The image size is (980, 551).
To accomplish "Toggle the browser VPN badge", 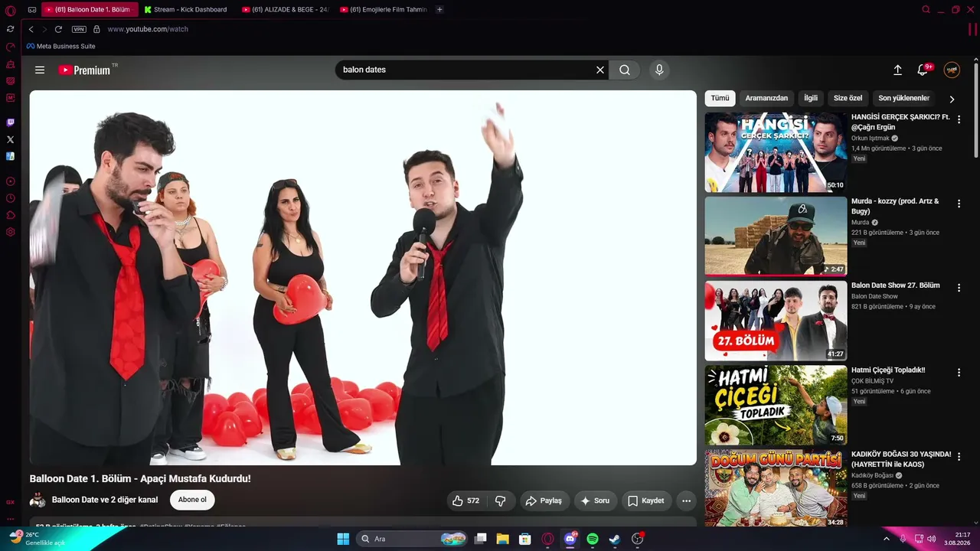I will pyautogui.click(x=79, y=29).
